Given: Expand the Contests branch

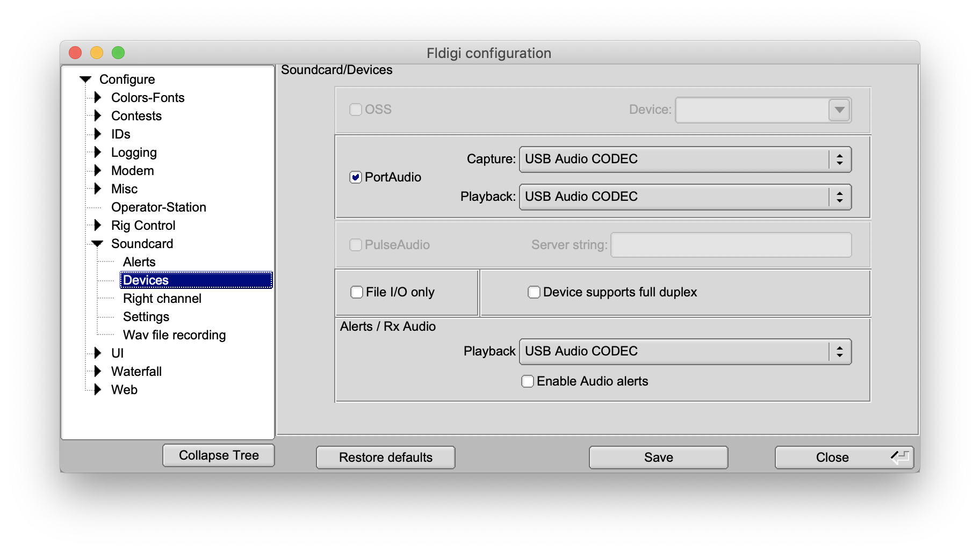Looking at the screenshot, I should click(x=98, y=115).
